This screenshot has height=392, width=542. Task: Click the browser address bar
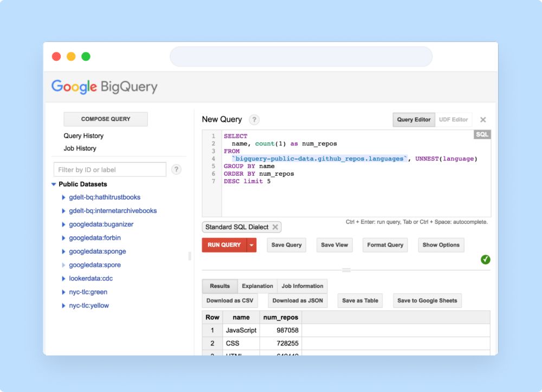point(301,57)
